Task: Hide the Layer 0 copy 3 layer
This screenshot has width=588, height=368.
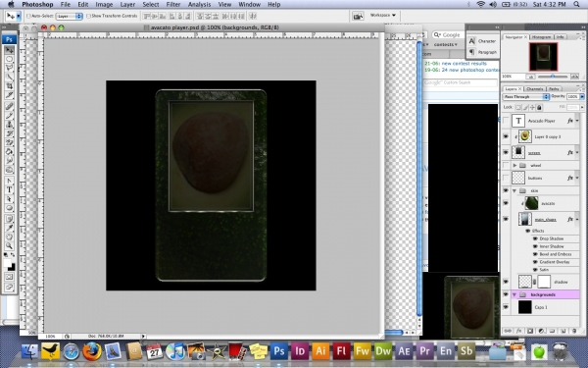Action: coord(506,136)
